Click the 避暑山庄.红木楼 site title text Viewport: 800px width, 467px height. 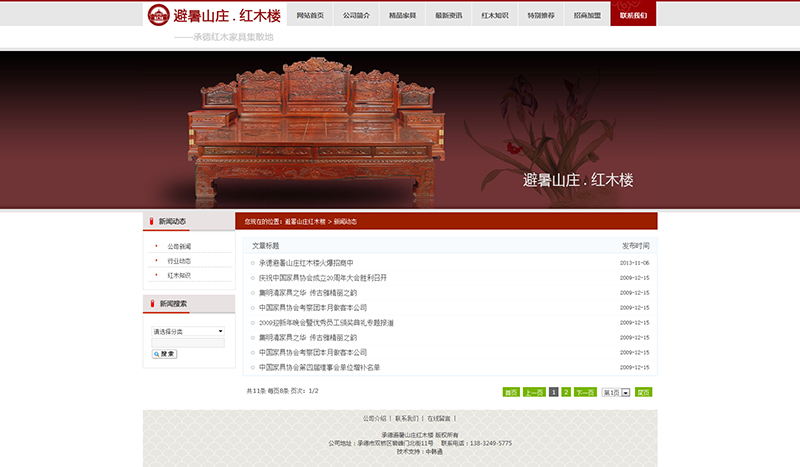[227, 16]
